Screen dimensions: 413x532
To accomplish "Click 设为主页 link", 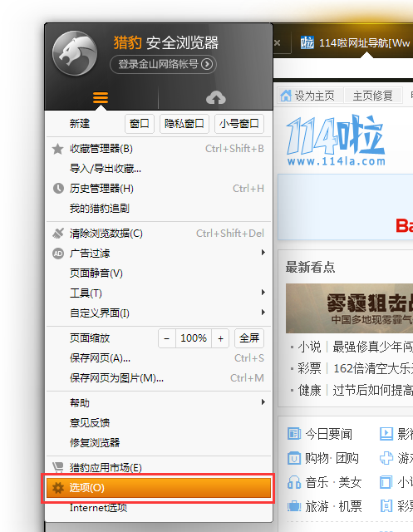I will click(314, 96).
